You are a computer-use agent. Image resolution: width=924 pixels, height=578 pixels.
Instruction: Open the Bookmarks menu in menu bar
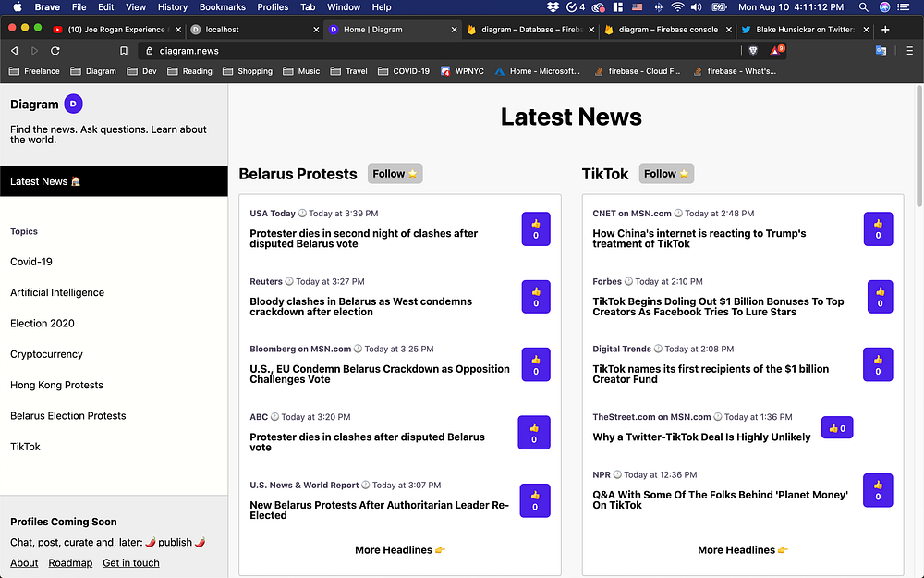[223, 7]
